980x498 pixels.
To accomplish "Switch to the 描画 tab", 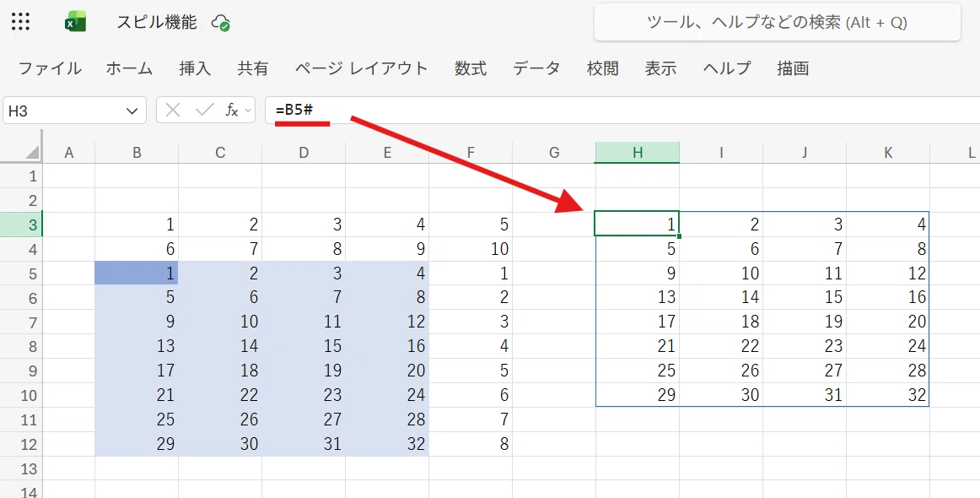I will 793,68.
